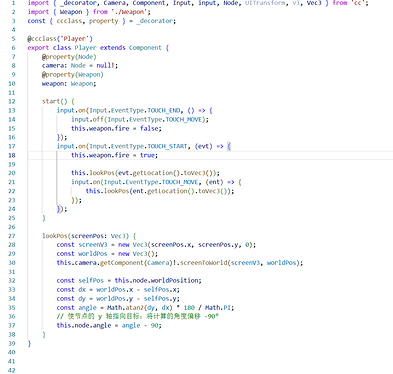This screenshot has height=374, width=393.
Task: Click the green Chinese comment line
Action: (x=138, y=316)
